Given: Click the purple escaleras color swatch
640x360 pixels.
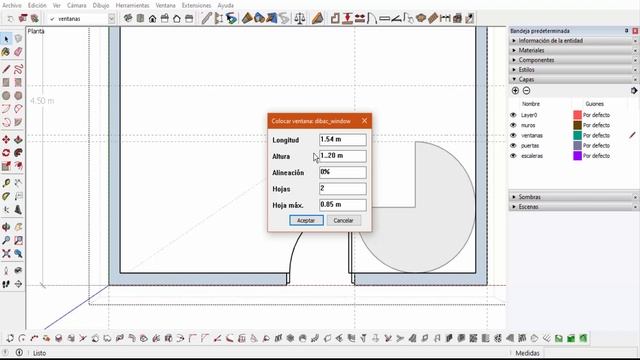Looking at the screenshot, I should click(x=577, y=156).
